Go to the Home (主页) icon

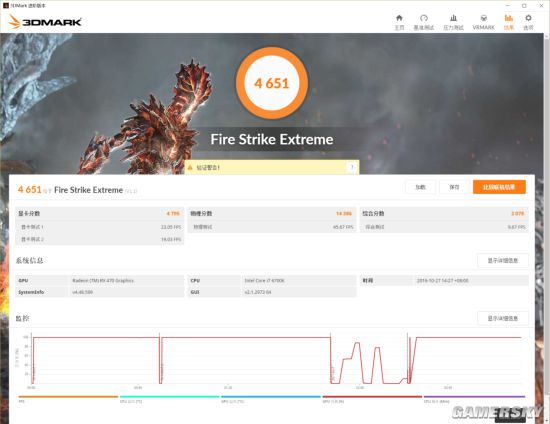tap(399, 22)
